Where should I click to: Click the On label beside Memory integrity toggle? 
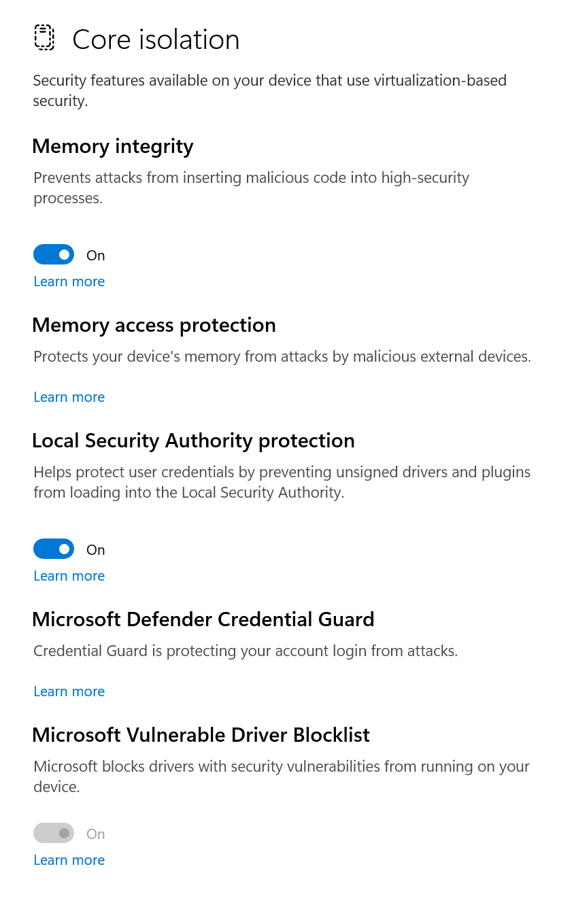(x=96, y=256)
